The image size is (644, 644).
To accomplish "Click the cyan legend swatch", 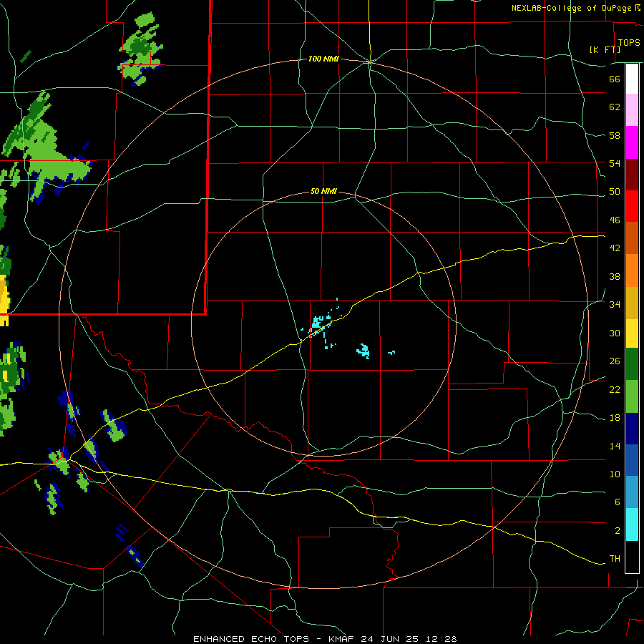I will 632,525.
